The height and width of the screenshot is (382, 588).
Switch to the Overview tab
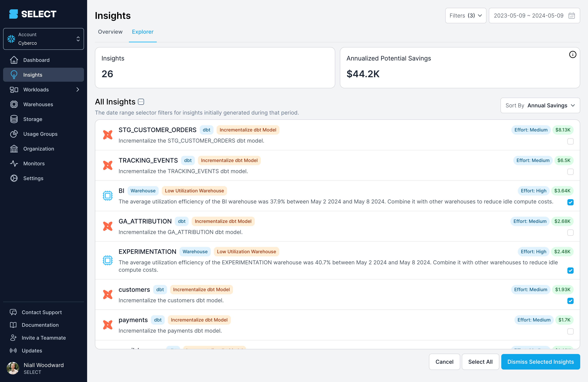point(110,31)
